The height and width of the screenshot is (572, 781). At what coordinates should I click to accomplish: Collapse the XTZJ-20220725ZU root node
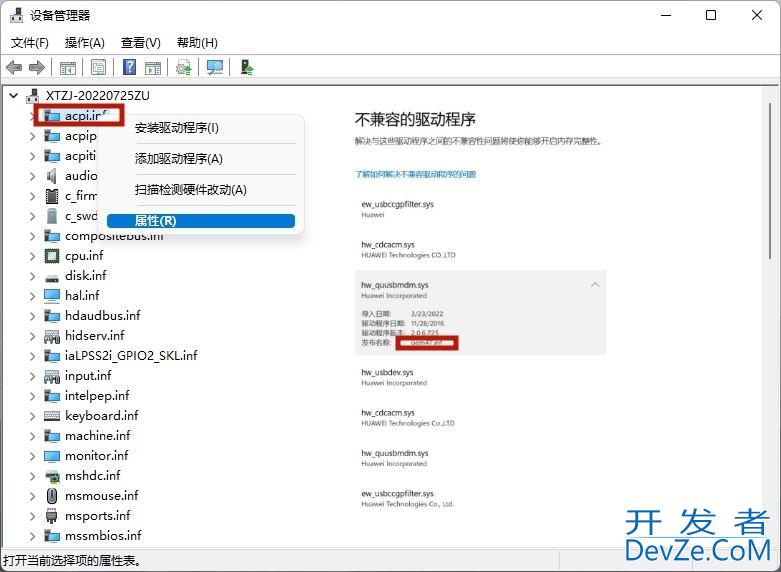[14, 96]
